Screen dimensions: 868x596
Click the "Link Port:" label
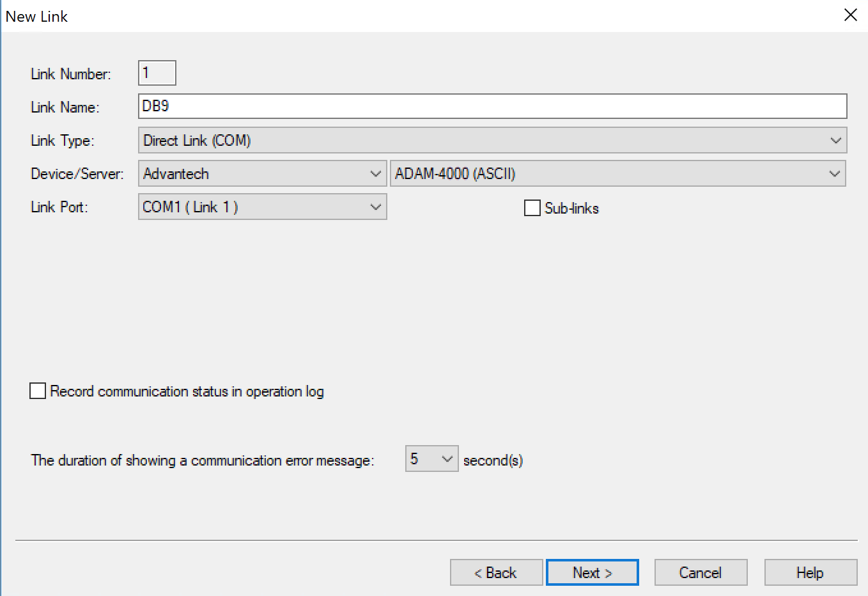59,207
